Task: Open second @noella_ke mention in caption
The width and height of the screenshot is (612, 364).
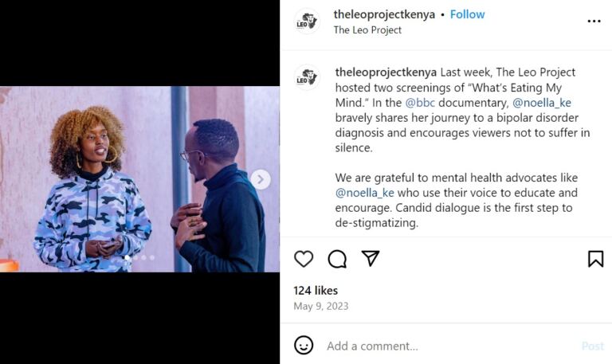Action: pyautogui.click(x=364, y=194)
